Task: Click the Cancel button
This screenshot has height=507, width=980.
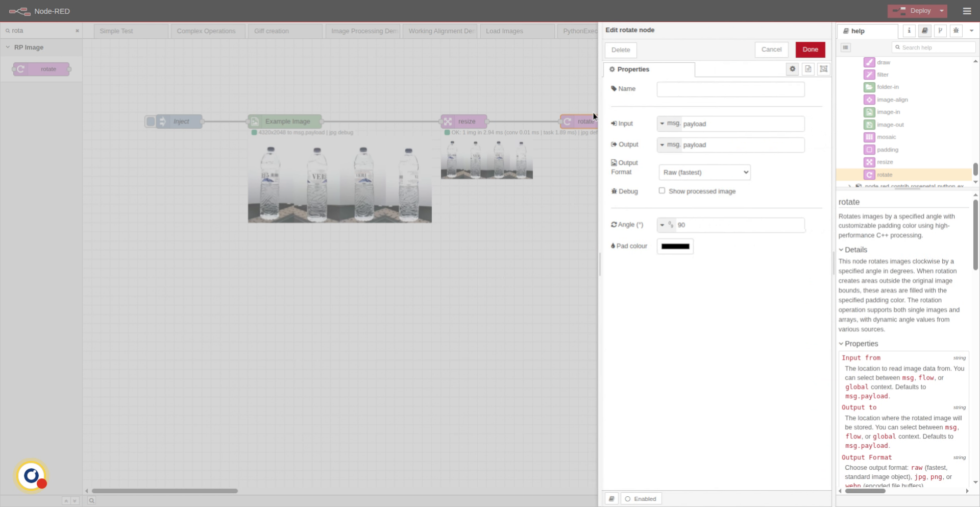Action: click(x=771, y=50)
